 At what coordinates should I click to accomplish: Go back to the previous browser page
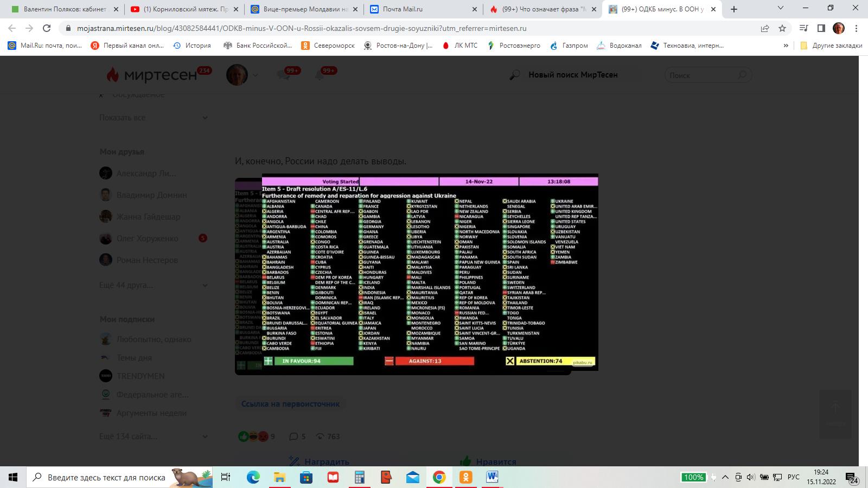(x=12, y=28)
